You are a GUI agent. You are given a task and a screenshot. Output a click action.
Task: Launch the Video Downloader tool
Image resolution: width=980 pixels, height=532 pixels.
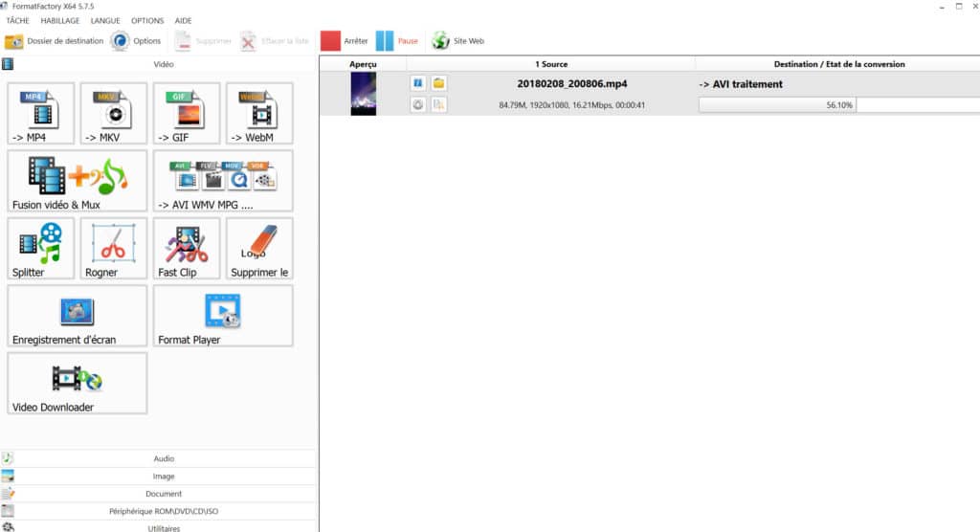pos(77,383)
